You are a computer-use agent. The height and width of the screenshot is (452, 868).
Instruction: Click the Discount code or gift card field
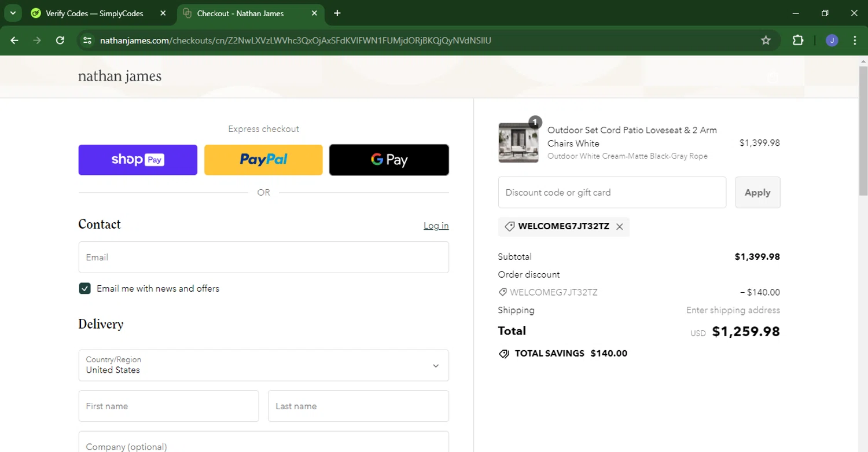coord(612,192)
